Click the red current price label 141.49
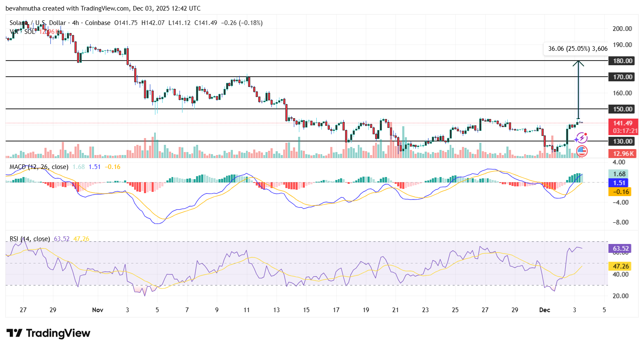The width and height of the screenshot is (644, 349). coord(622,123)
